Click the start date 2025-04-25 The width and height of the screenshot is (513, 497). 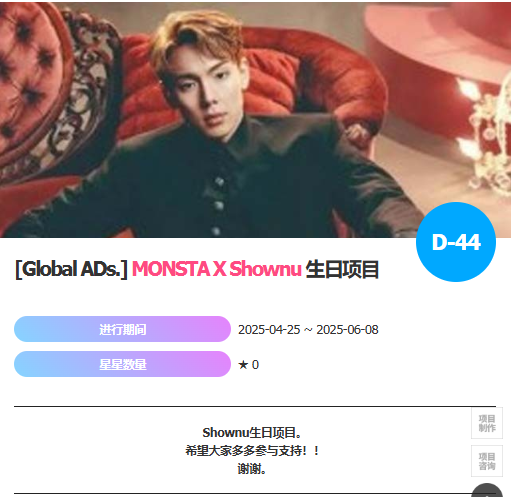269,330
